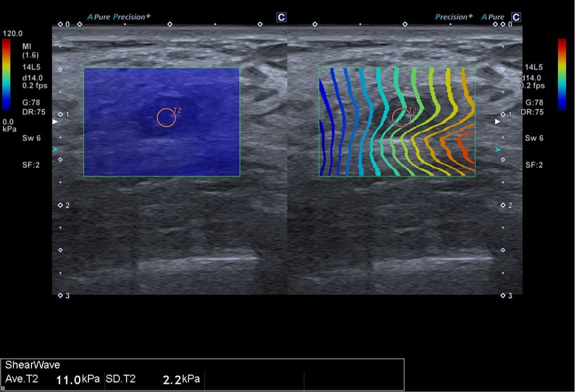Click the G:78 gain value beside the left image
Image resolution: width=575 pixels, height=392 pixels.
click(x=31, y=103)
